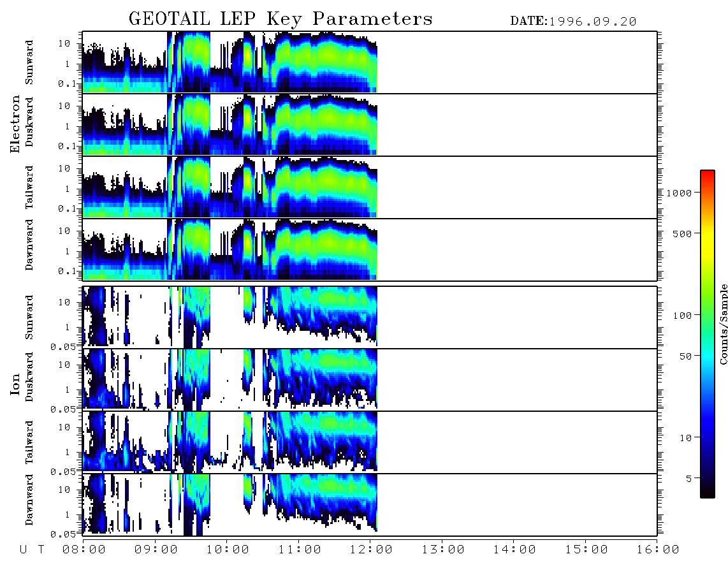Click the "11:00" time tick label
Image resolution: width=728 pixels, height=561 pixels.
tap(300, 550)
